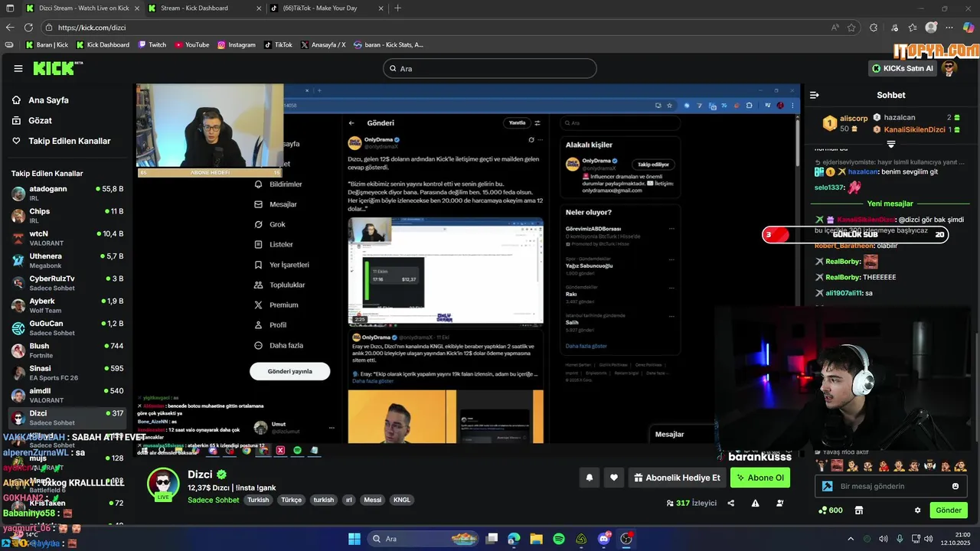The image size is (980, 551).
Task: Open Anasayfa / X bookmark
Action: pyautogui.click(x=322, y=44)
